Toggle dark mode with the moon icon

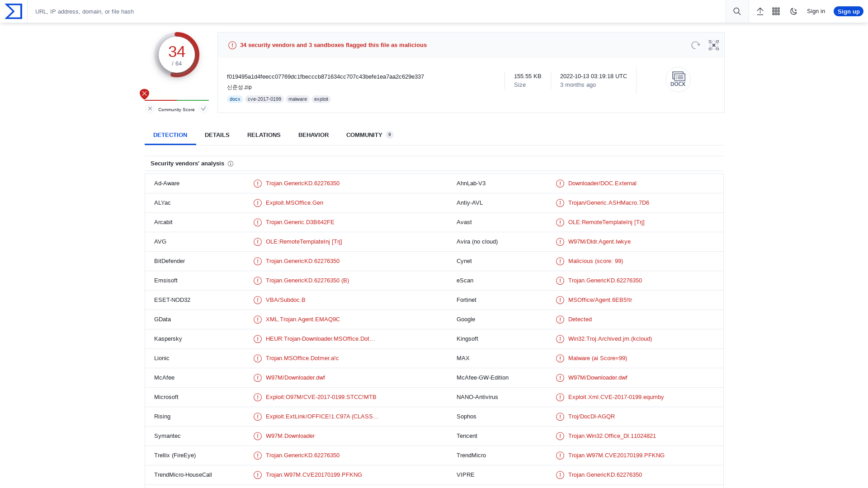[x=793, y=11]
